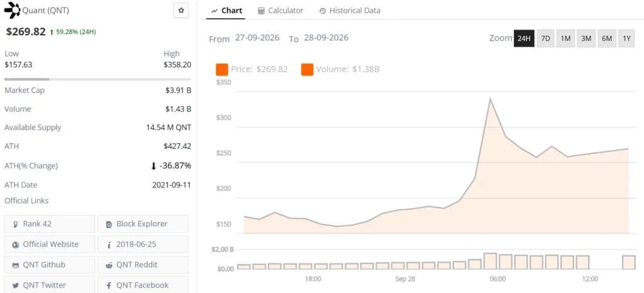Click the Twitter bird icon
Viewport: 644px width, 293px height.
(16, 285)
